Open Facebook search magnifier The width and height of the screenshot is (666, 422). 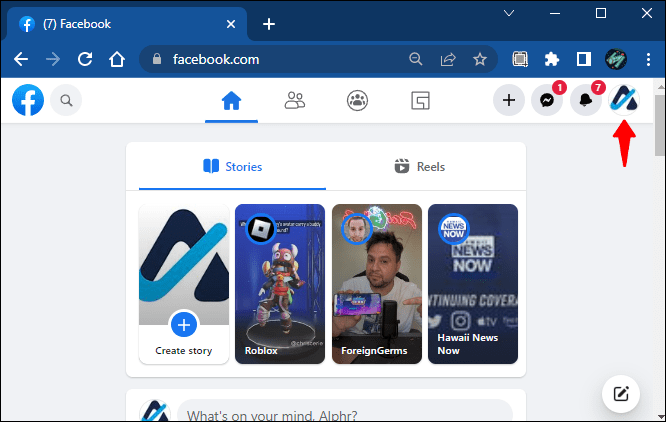tap(66, 100)
